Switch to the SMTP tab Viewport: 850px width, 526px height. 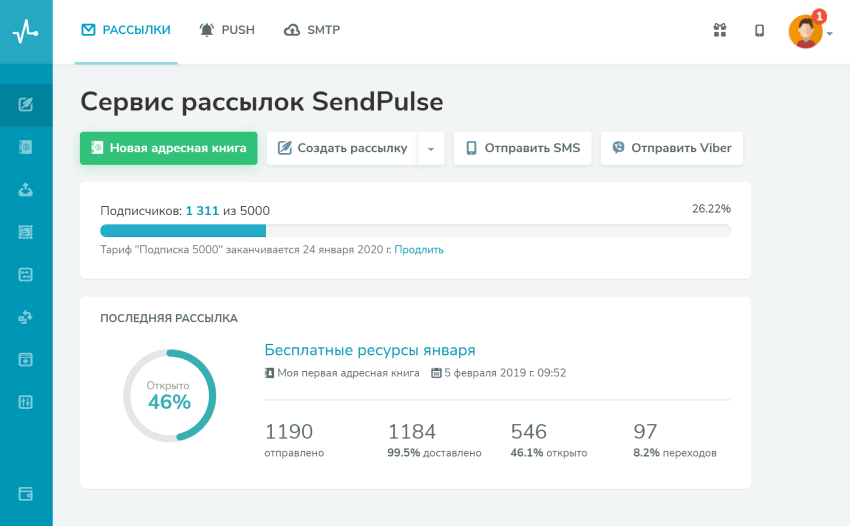click(312, 30)
